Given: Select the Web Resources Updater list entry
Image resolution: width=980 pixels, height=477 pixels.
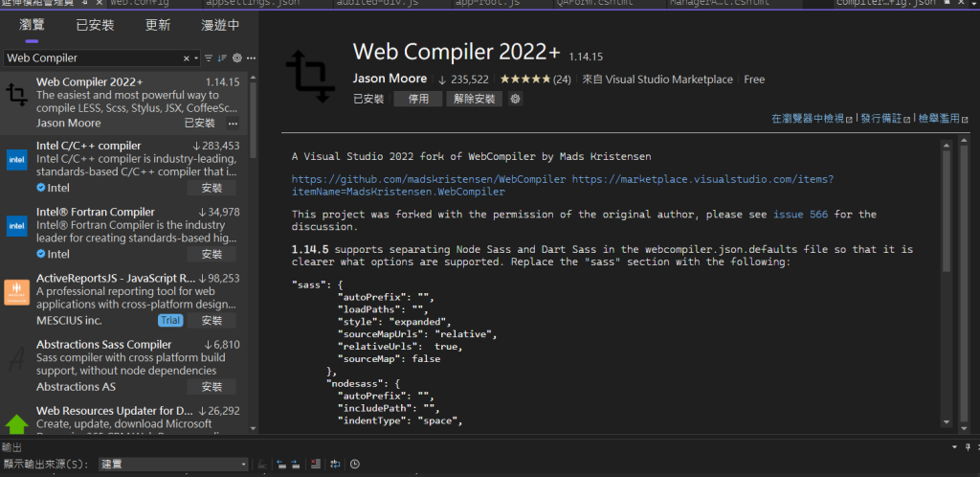Looking at the screenshot, I should click(x=123, y=419).
